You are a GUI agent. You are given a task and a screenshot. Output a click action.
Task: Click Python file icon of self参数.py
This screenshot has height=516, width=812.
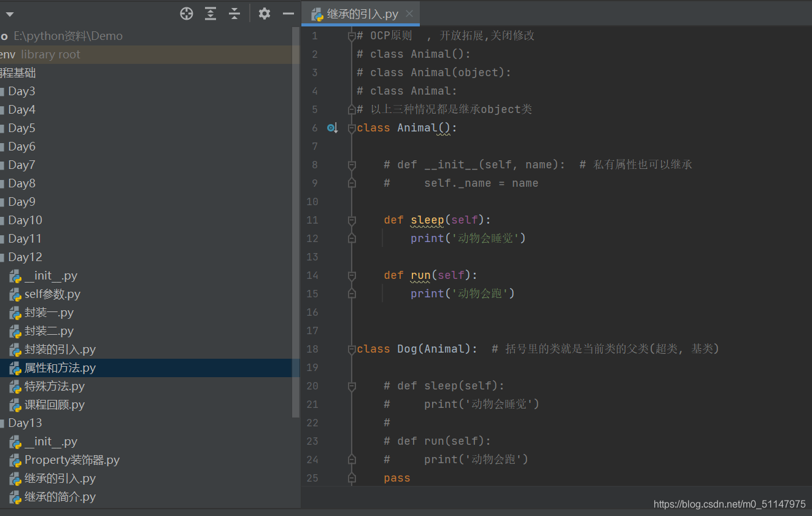15,294
